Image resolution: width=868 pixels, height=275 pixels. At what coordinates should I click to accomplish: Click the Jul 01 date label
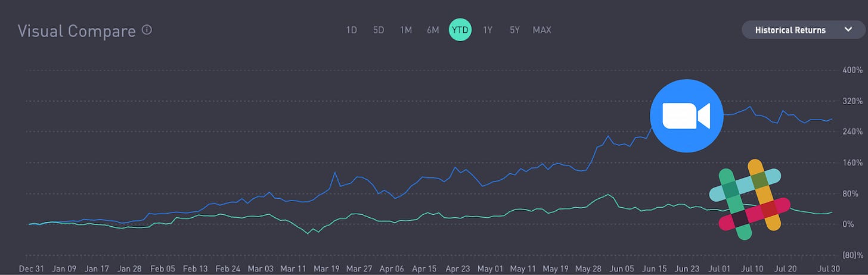click(721, 268)
